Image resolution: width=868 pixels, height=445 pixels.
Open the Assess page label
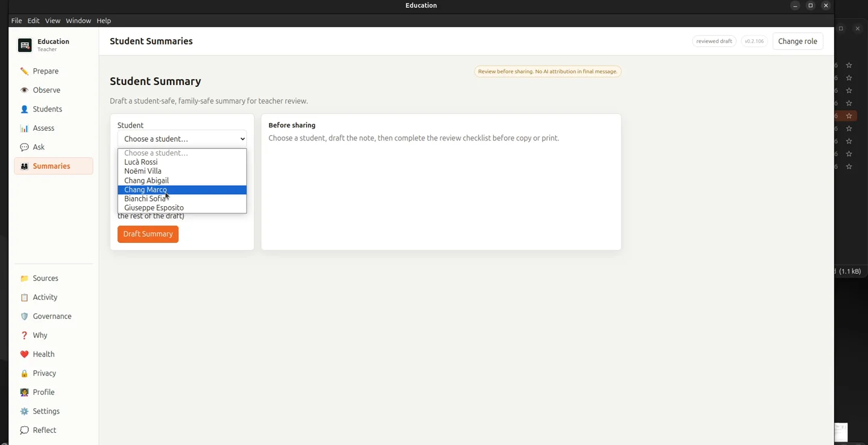pos(43,128)
